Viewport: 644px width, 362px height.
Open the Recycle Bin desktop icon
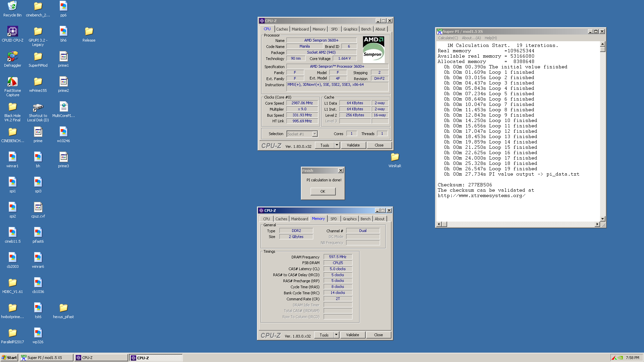click(12, 9)
